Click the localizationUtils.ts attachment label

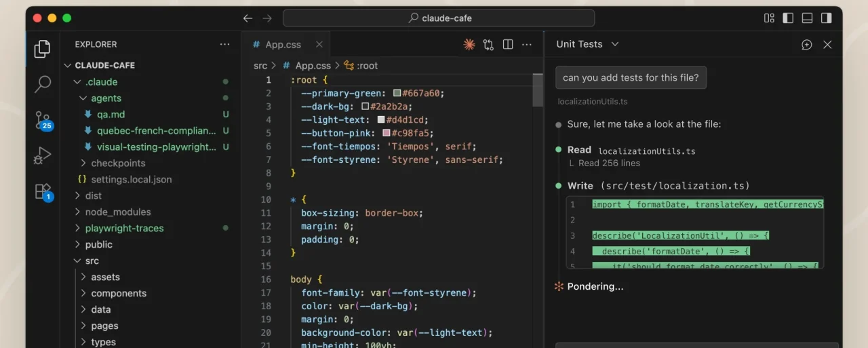click(x=592, y=102)
